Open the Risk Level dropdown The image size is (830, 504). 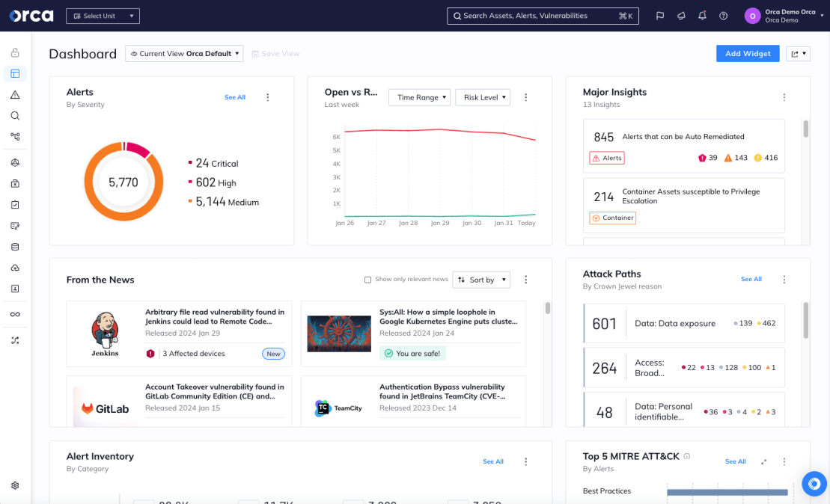[x=483, y=97]
